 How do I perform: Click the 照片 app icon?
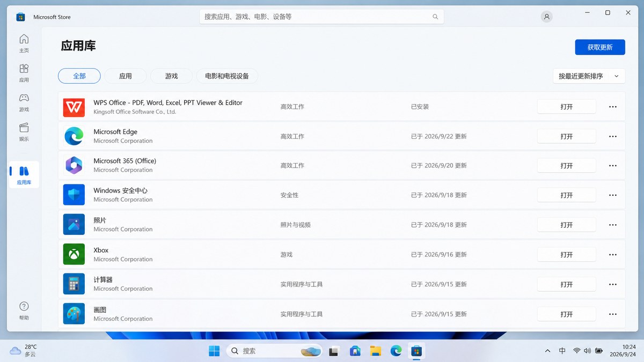(74, 225)
